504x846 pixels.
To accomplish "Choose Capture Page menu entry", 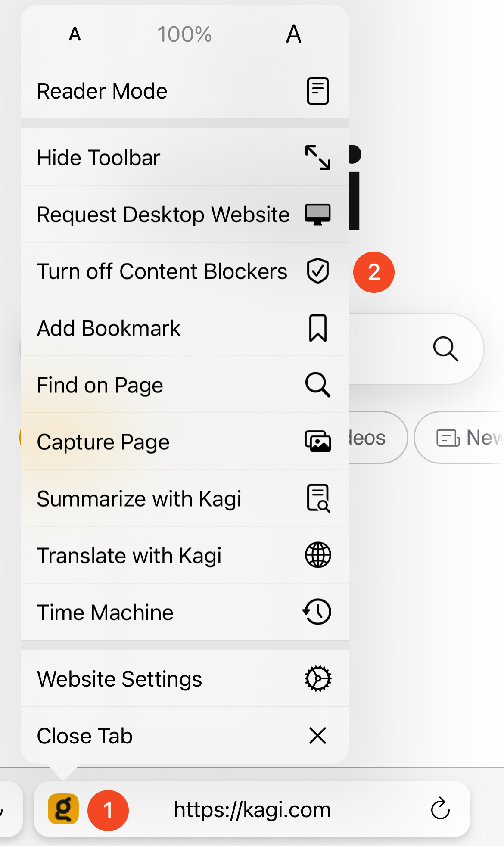I will [x=185, y=442].
